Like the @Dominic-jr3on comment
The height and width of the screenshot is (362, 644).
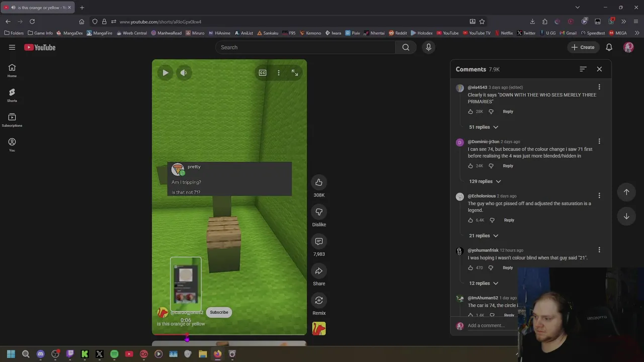pos(470,166)
